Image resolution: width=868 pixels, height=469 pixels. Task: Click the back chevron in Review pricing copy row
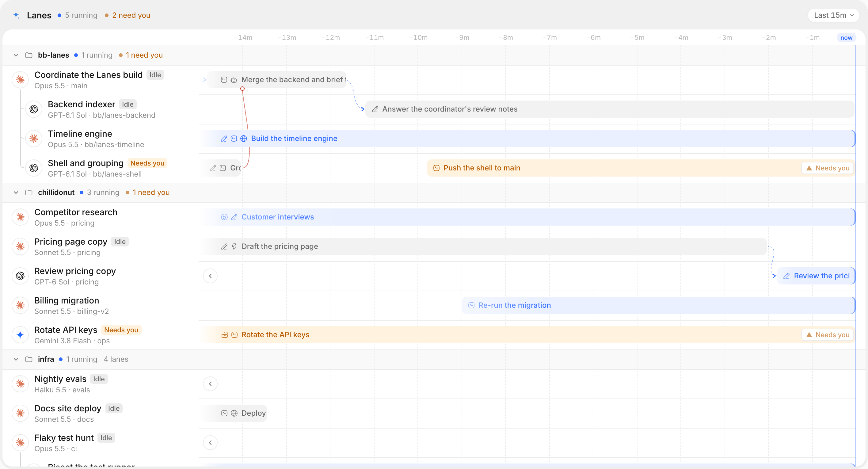click(210, 276)
